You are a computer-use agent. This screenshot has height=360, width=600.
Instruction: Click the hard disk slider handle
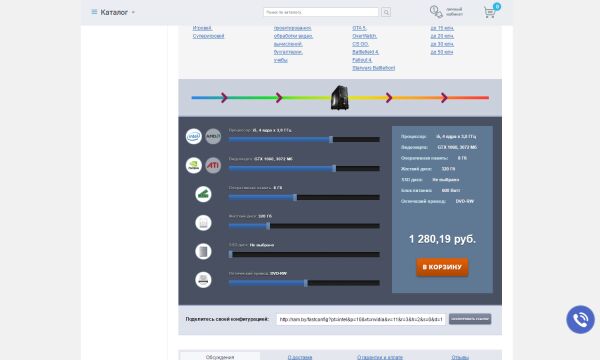point(268,226)
